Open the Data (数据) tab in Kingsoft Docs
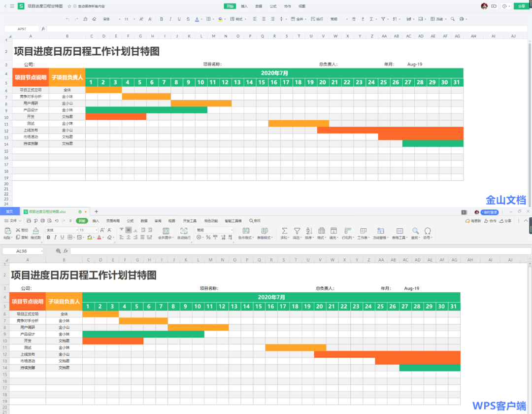 [259, 6]
